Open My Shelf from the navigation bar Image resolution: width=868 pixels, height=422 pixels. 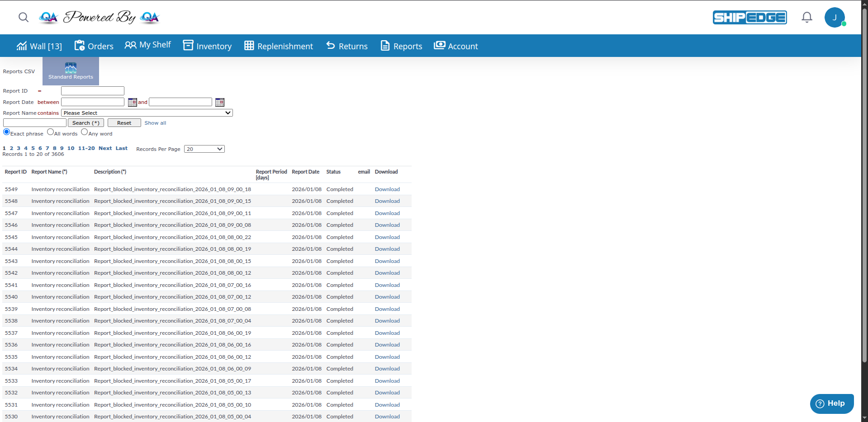click(x=130, y=45)
